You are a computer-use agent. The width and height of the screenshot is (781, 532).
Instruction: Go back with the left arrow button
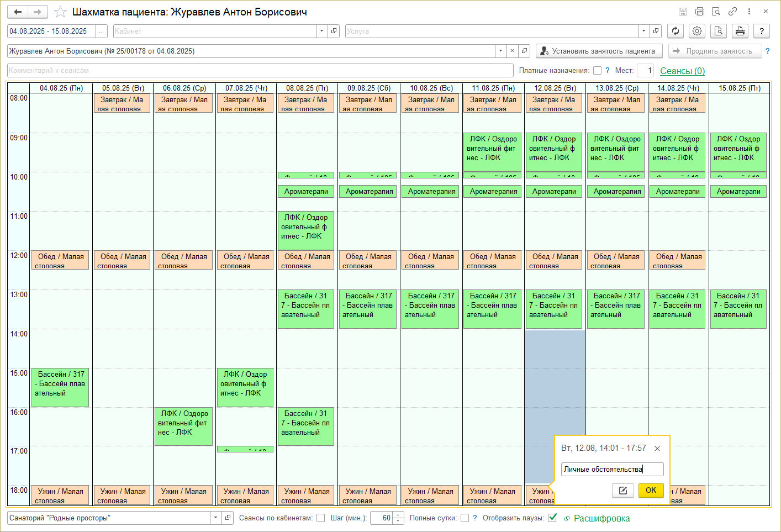(18, 12)
